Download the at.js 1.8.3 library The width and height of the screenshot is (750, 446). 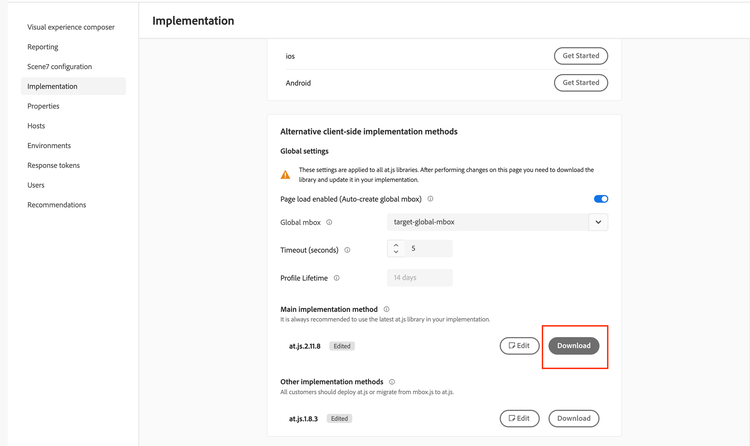pos(574,418)
